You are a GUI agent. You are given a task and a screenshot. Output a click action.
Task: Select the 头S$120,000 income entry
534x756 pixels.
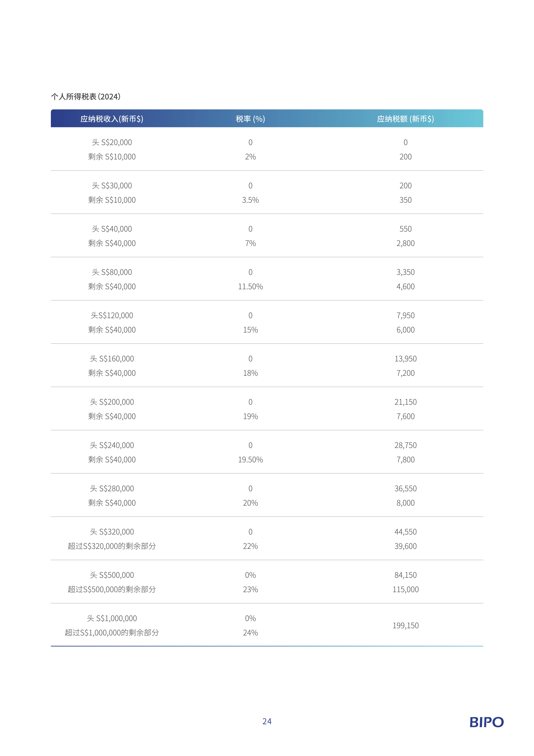[x=112, y=315]
